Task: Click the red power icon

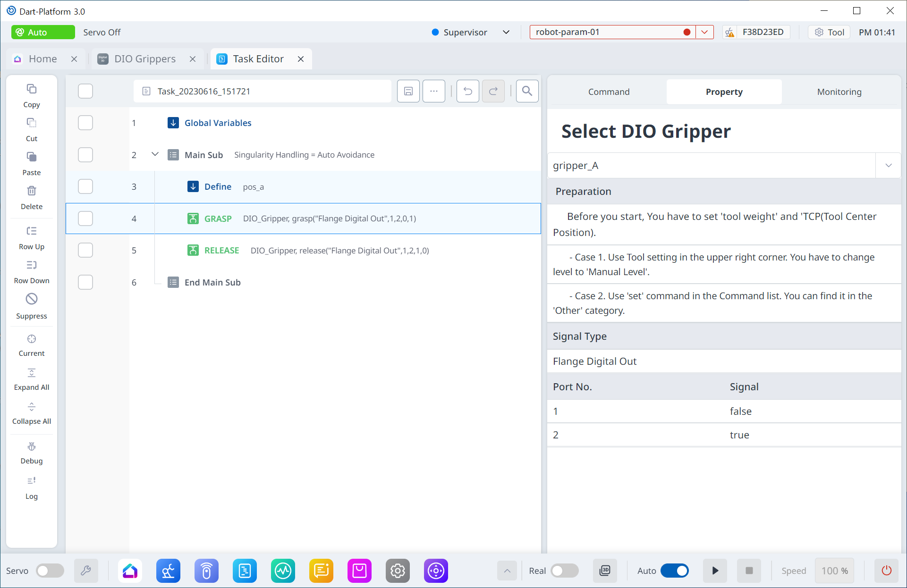Action: pyautogui.click(x=886, y=571)
